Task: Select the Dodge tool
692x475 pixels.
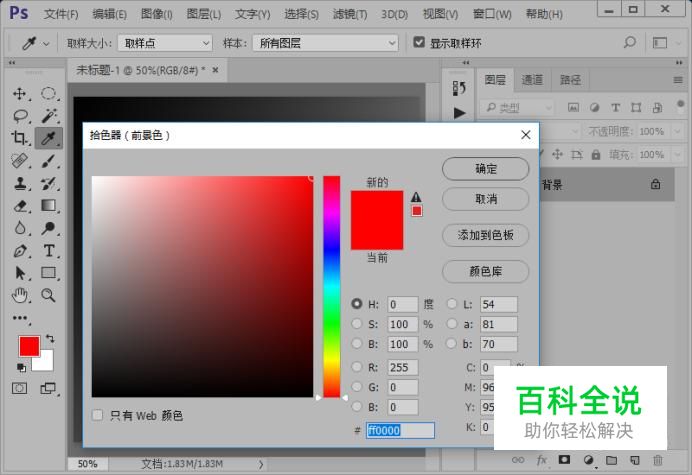Action: pyautogui.click(x=49, y=228)
